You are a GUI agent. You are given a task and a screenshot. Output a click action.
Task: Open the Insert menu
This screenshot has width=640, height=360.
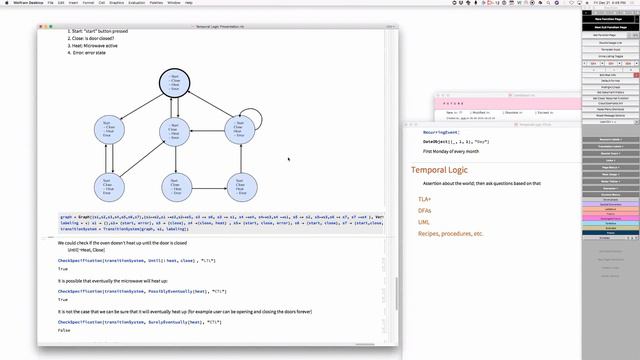click(x=73, y=2)
